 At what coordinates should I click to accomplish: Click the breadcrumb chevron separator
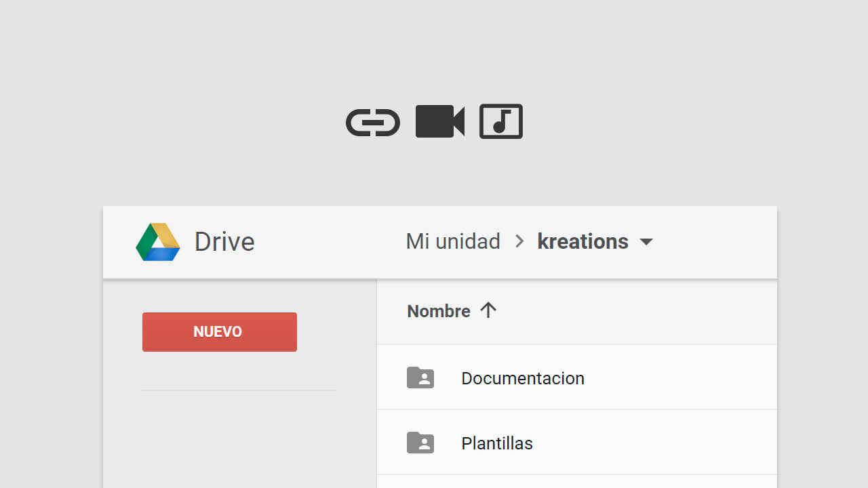click(519, 241)
